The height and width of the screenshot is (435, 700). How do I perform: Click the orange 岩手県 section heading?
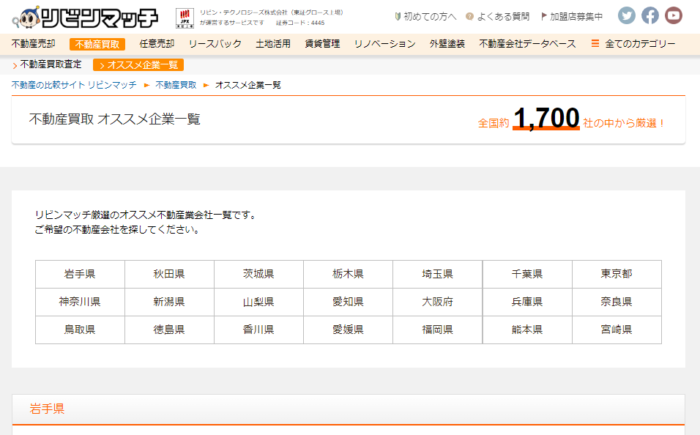point(47,409)
